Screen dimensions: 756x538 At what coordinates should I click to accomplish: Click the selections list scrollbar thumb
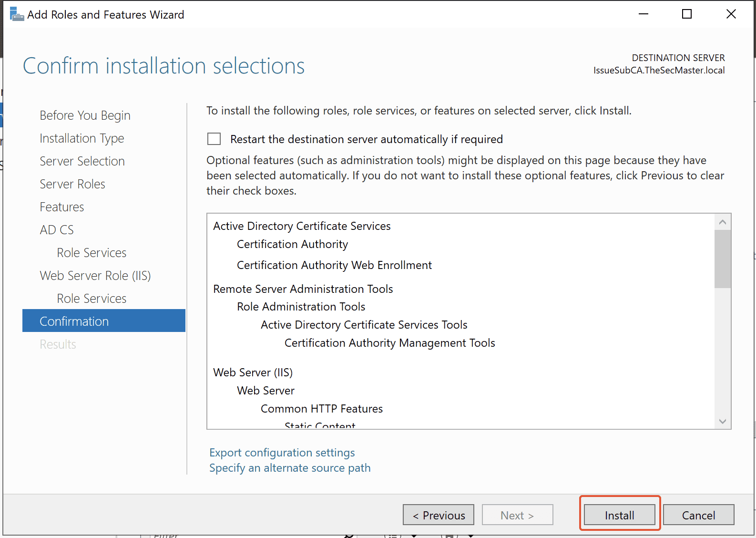tap(723, 259)
